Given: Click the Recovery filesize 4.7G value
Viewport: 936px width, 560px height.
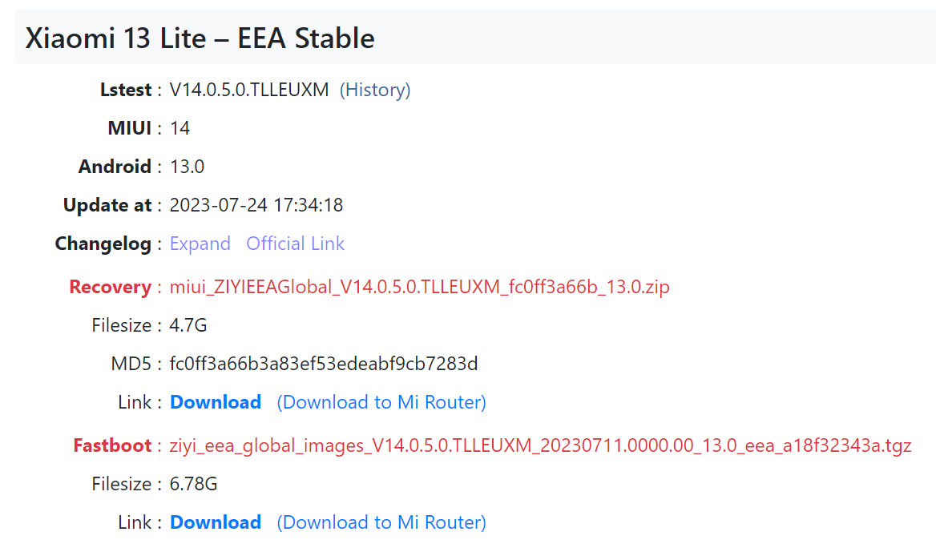Looking at the screenshot, I should [x=188, y=325].
